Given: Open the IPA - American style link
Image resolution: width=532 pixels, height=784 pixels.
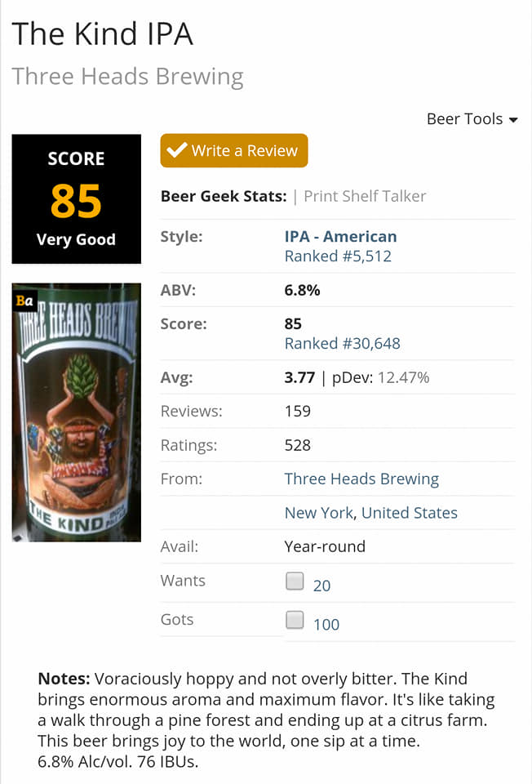Looking at the screenshot, I should (340, 237).
